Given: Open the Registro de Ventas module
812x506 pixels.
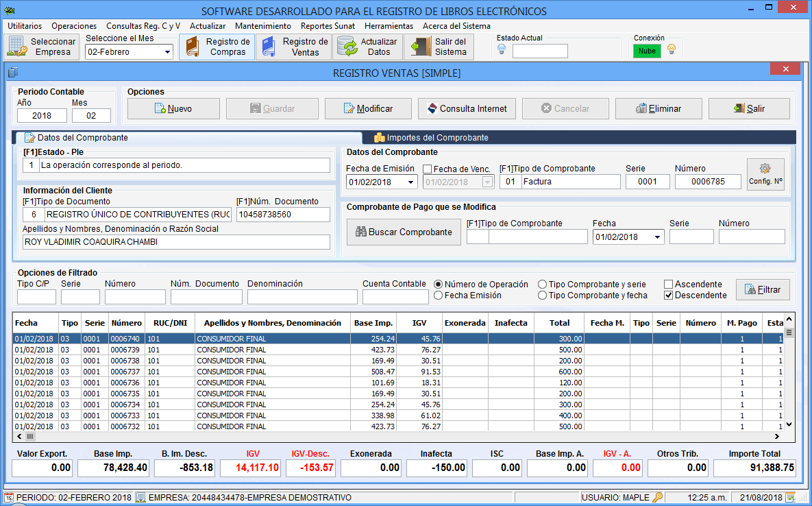Looking at the screenshot, I should [x=293, y=47].
